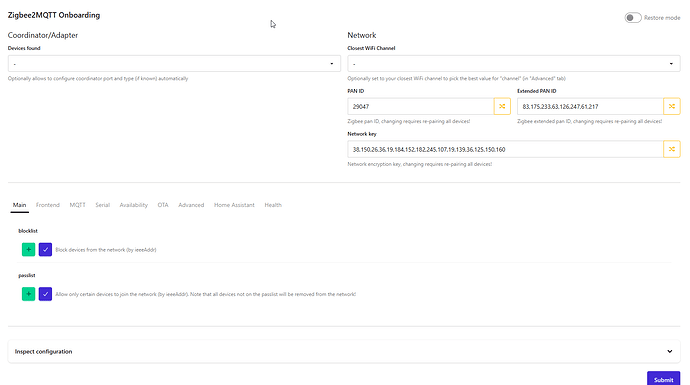The width and height of the screenshot is (690, 385).
Task: Open the Devices found dropdown
Action: (174, 64)
